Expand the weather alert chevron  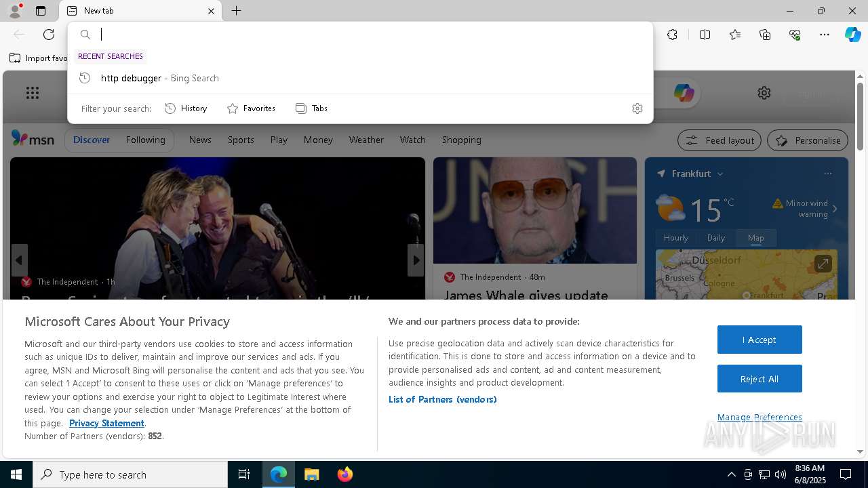pos(835,209)
